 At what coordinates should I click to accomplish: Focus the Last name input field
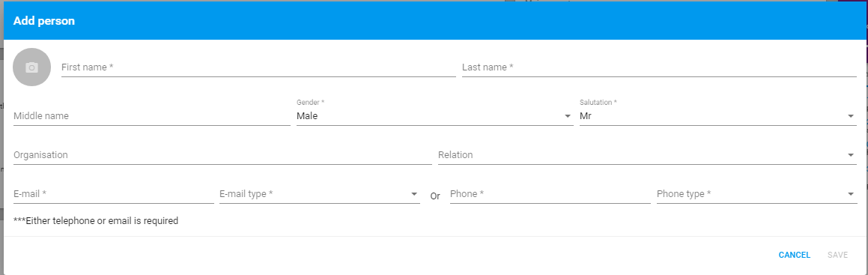point(659,67)
